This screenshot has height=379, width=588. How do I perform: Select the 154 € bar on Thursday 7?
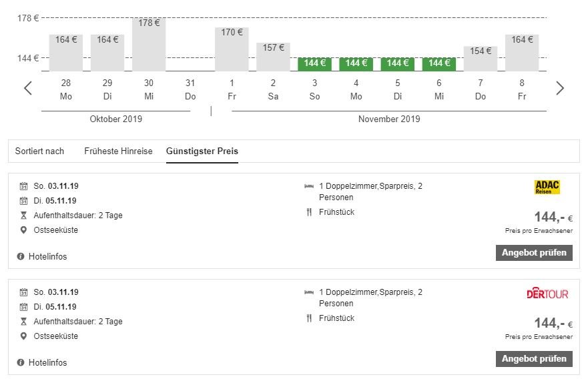[481, 58]
